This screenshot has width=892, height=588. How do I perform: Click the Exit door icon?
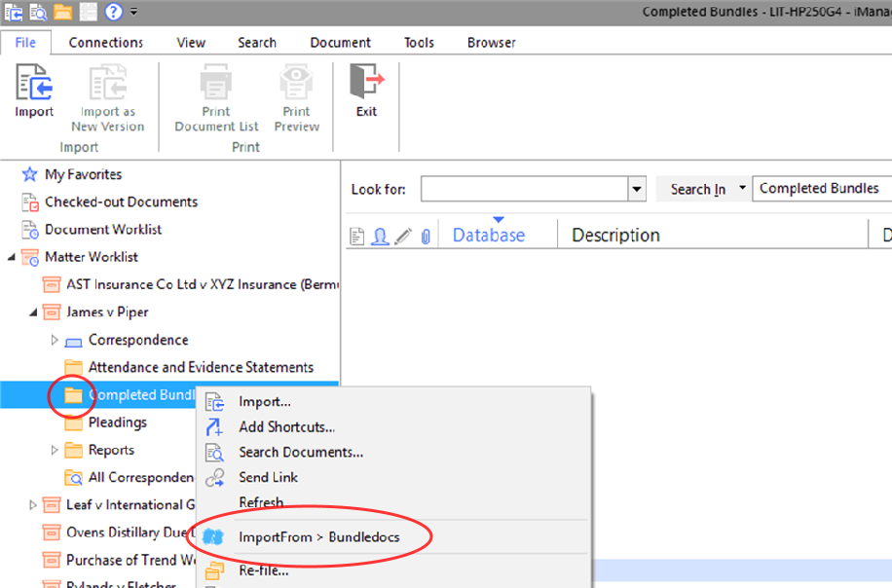(x=366, y=82)
